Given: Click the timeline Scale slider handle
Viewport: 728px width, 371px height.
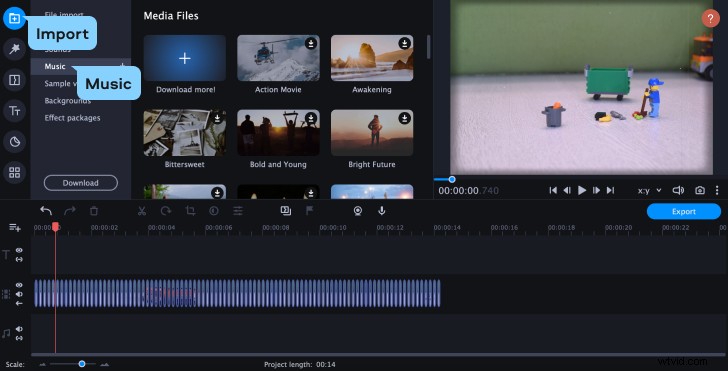Looking at the screenshot, I should tap(82, 364).
